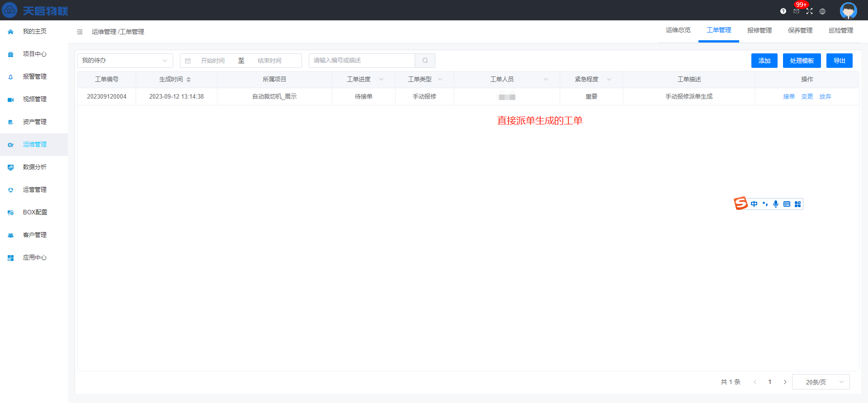Open the 20条/页 page size dropdown
Screen dimensions: 868x403
point(821,382)
